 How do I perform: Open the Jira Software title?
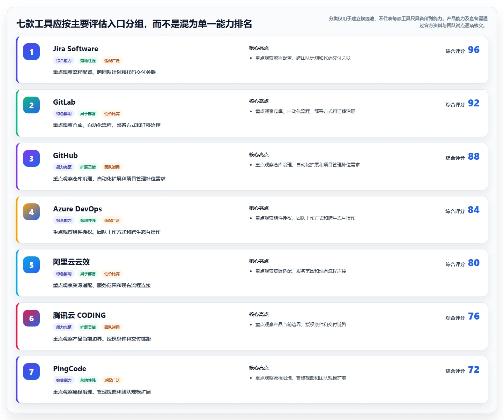pos(75,49)
